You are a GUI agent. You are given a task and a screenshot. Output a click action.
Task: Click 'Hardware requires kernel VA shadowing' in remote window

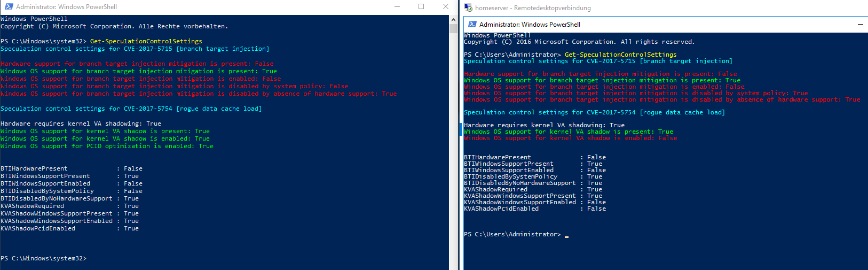click(544, 125)
